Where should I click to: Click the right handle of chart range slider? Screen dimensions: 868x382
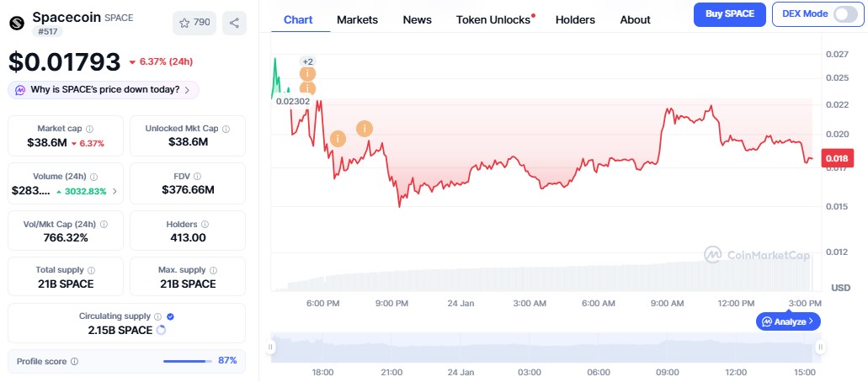819,347
